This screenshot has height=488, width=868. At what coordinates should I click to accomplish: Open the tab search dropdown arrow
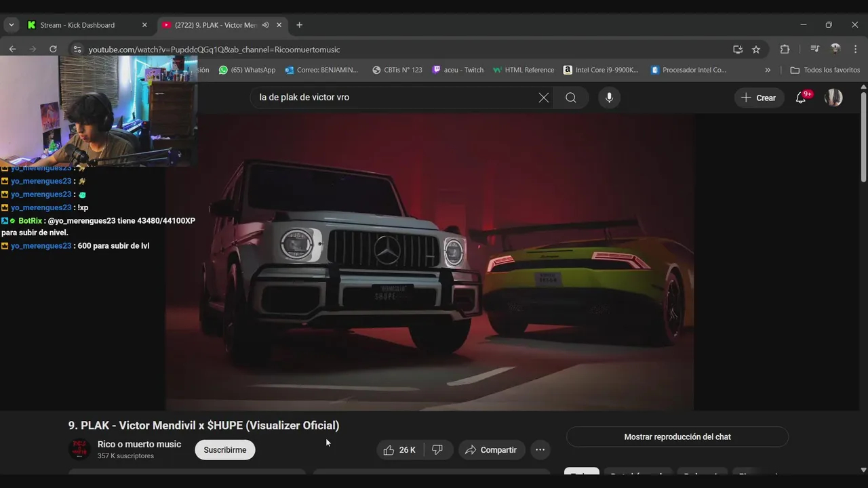(11, 25)
